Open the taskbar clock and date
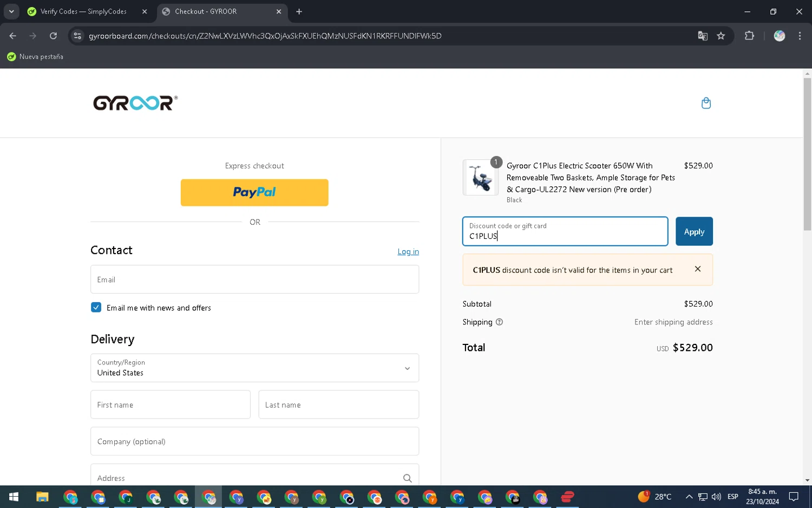The image size is (812, 508). tap(762, 497)
